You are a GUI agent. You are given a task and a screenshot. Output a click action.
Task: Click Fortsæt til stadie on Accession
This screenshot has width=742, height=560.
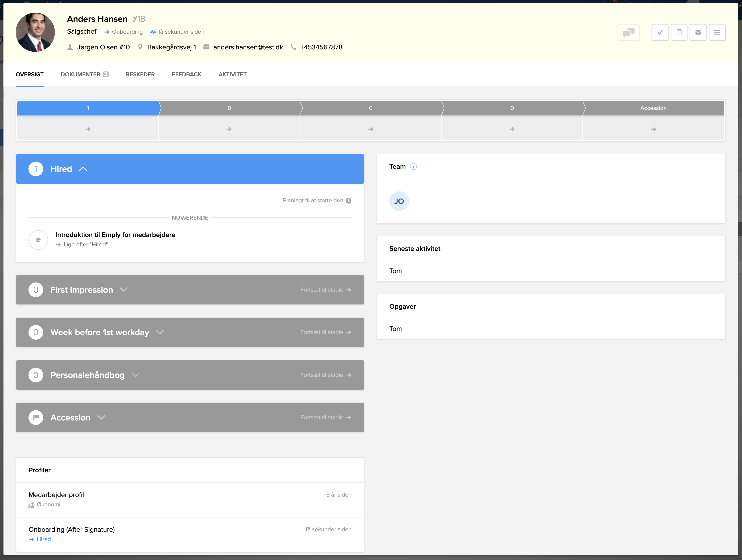pos(325,417)
